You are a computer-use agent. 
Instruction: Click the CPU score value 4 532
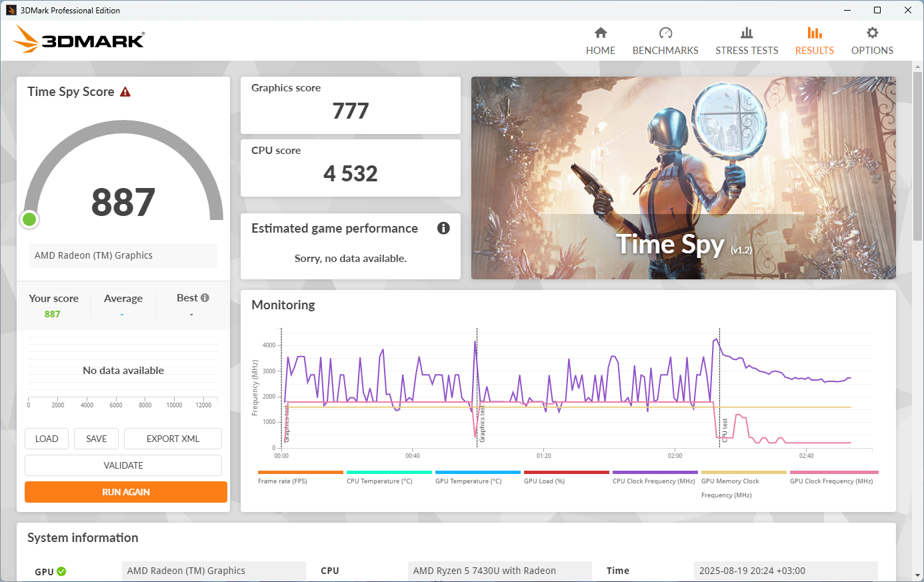point(351,173)
